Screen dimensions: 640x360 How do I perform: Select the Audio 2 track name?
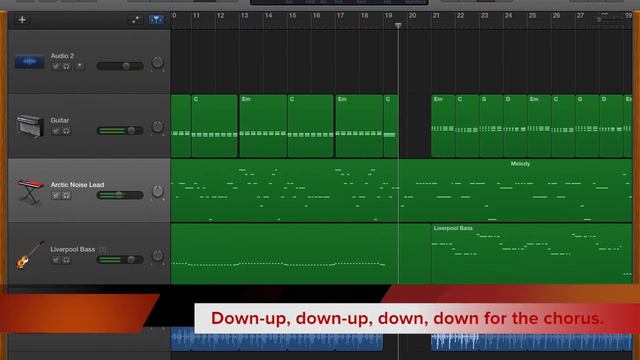(62, 56)
